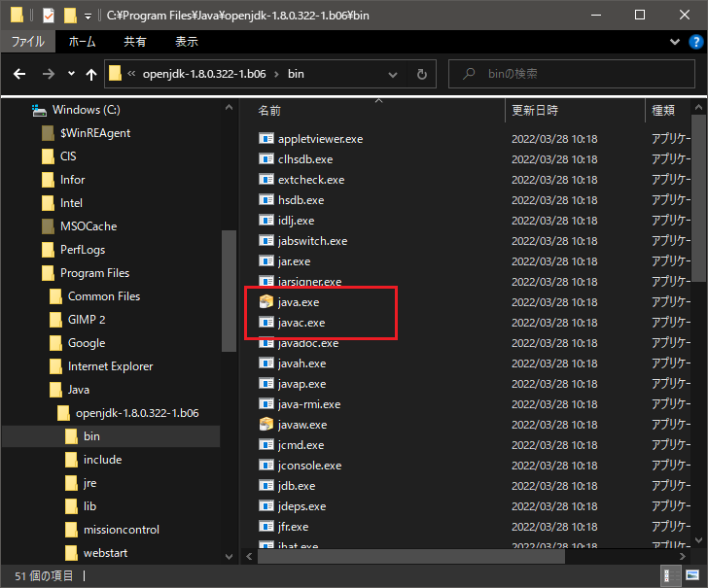Switch to the 表示 tab
Screen dimensions: 708x588
click(x=186, y=43)
